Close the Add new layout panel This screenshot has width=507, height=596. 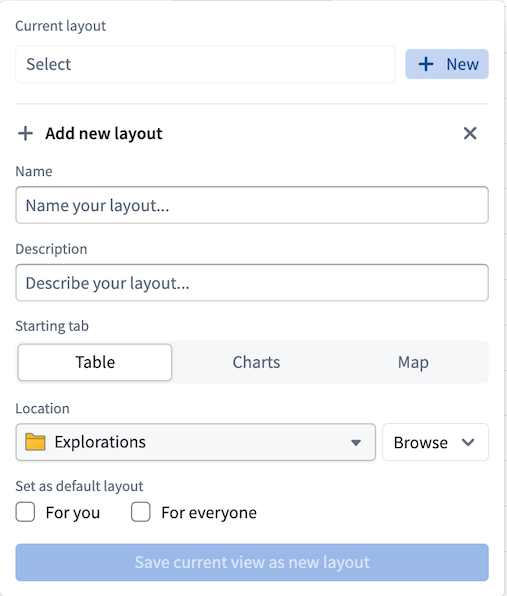[x=470, y=133]
